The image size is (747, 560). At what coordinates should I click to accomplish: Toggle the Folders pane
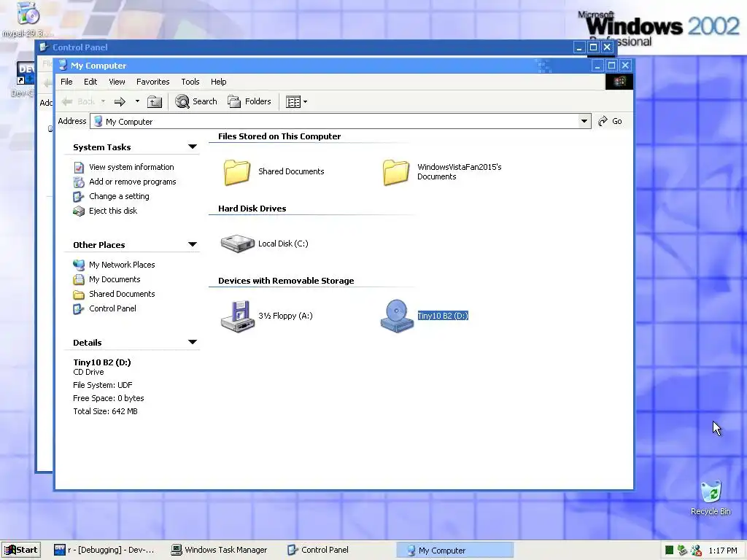(249, 101)
